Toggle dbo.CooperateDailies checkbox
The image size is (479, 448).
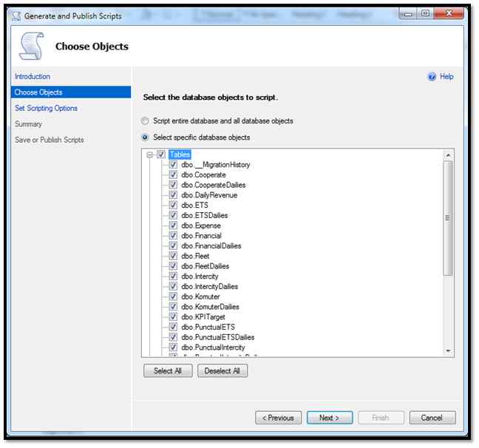(173, 185)
